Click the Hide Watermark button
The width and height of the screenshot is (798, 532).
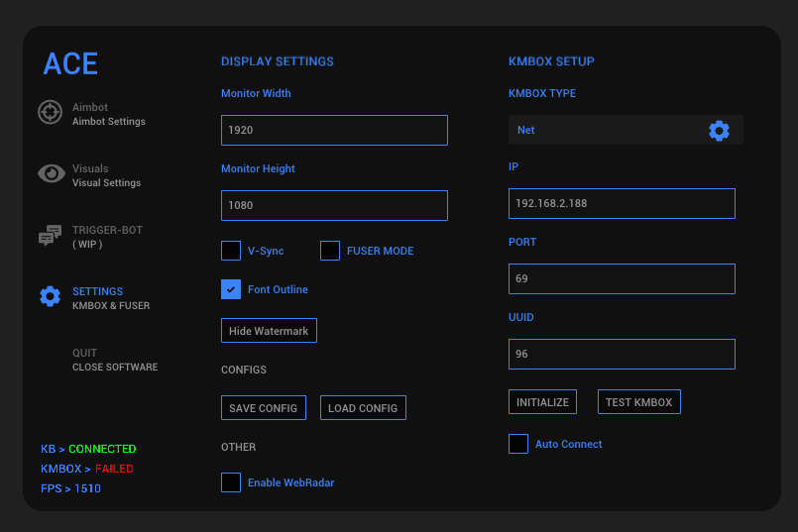(x=269, y=331)
